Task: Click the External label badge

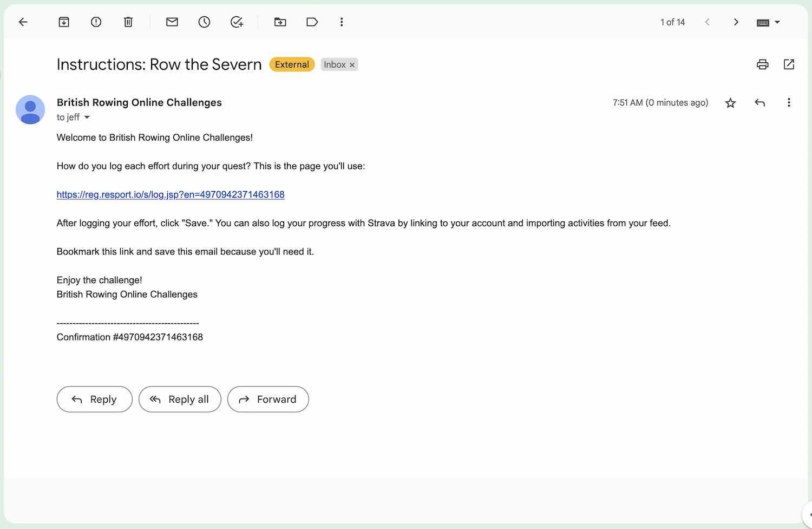Action: tap(292, 64)
